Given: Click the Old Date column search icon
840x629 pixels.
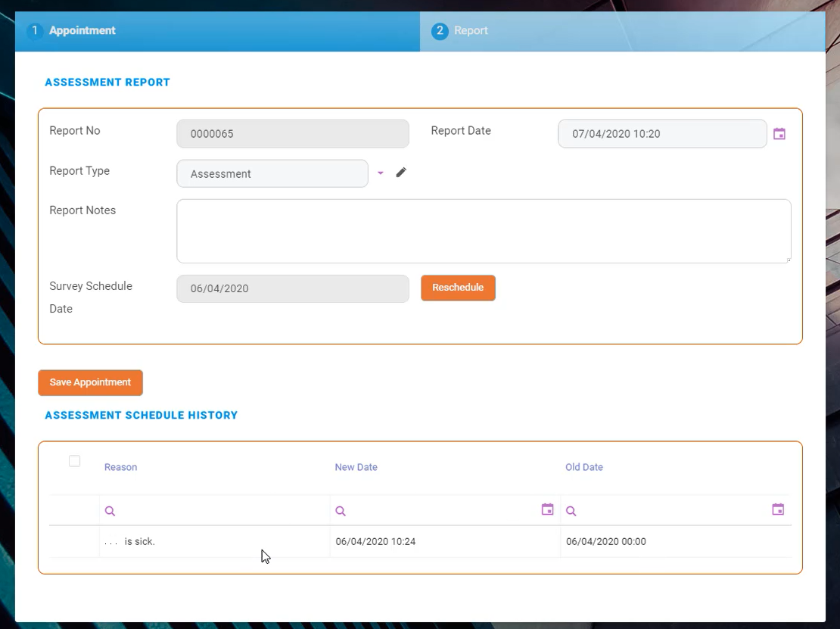Looking at the screenshot, I should point(571,512).
